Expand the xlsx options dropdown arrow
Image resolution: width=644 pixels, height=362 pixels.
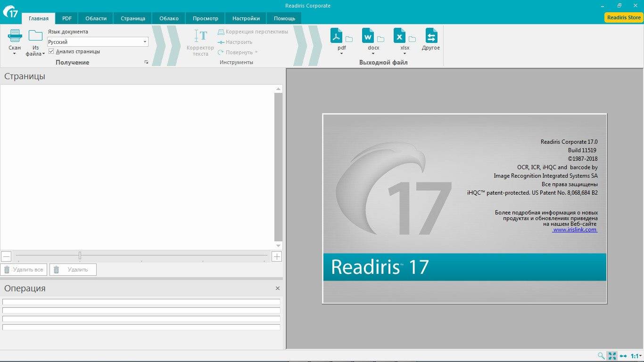[405, 54]
